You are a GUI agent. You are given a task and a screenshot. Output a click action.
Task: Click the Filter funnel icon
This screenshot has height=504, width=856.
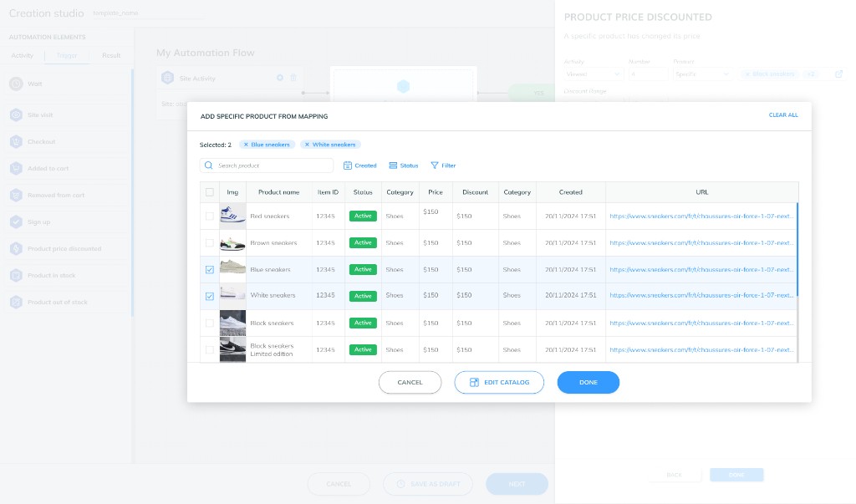435,165
